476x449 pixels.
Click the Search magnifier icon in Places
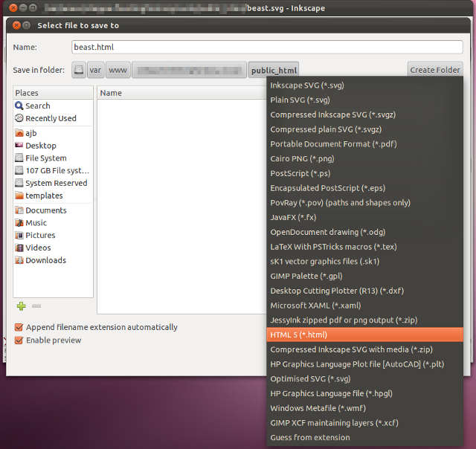19,106
